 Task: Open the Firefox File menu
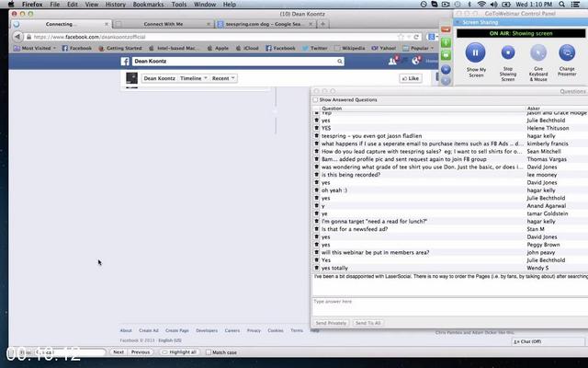(55, 5)
